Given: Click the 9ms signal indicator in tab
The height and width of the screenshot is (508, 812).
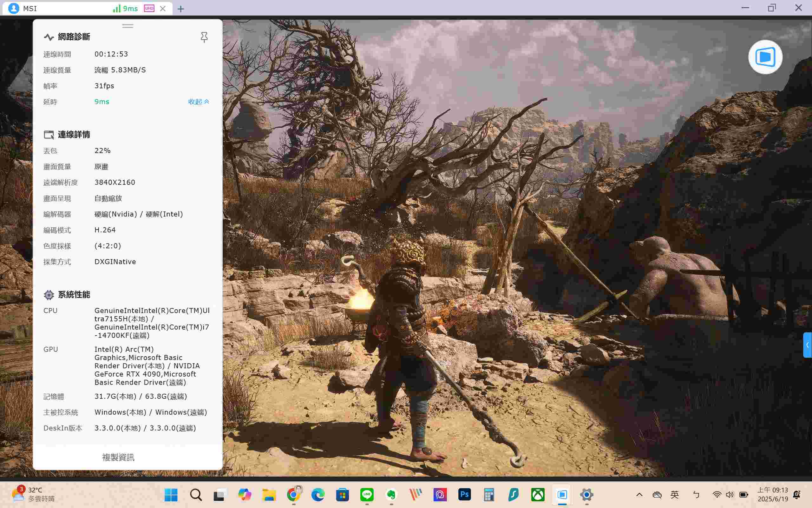Looking at the screenshot, I should coord(125,9).
